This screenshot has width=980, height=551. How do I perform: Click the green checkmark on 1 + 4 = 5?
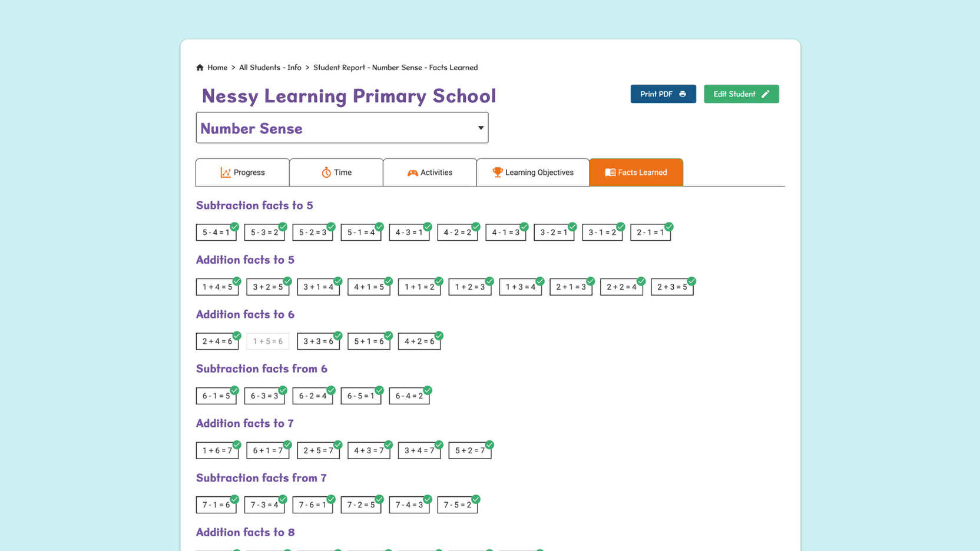coord(237,281)
